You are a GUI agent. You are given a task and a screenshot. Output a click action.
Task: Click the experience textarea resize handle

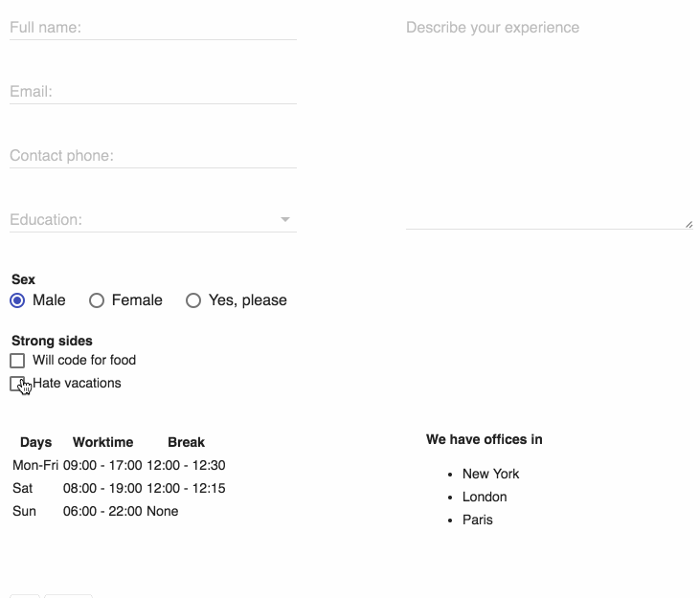(x=689, y=224)
